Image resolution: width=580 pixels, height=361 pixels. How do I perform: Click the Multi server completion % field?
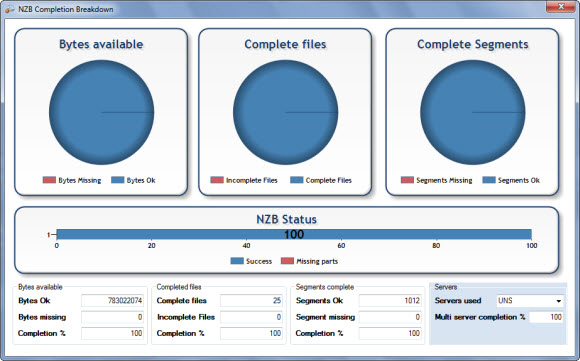click(x=546, y=317)
